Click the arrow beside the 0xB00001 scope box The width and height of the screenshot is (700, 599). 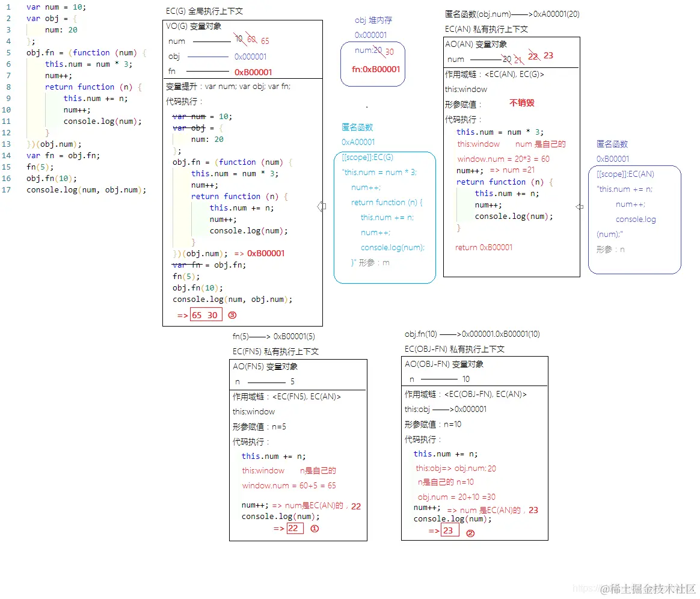(580, 206)
